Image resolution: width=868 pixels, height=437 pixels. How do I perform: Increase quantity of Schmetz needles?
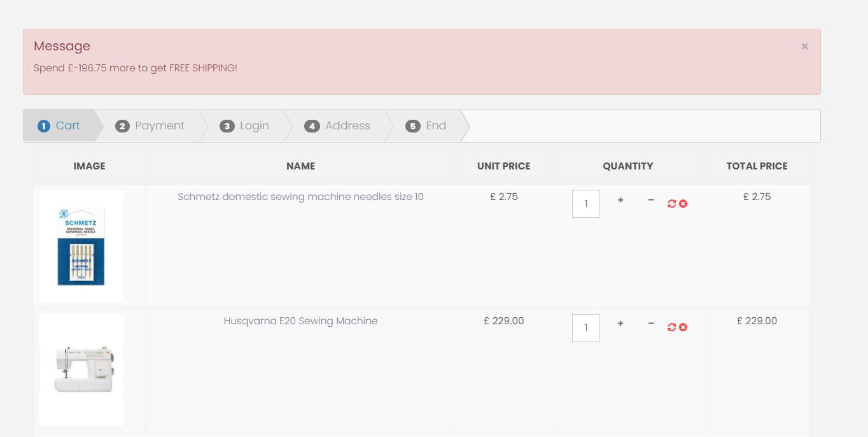pos(620,200)
